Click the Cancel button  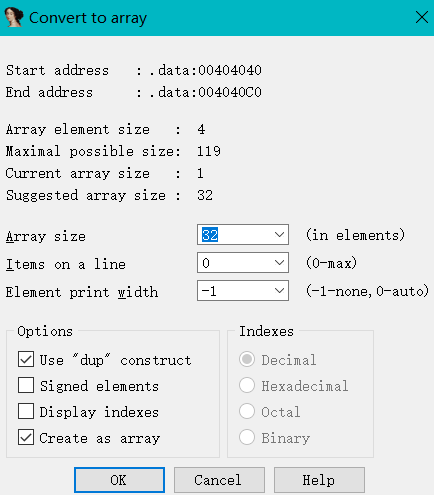coord(219,480)
